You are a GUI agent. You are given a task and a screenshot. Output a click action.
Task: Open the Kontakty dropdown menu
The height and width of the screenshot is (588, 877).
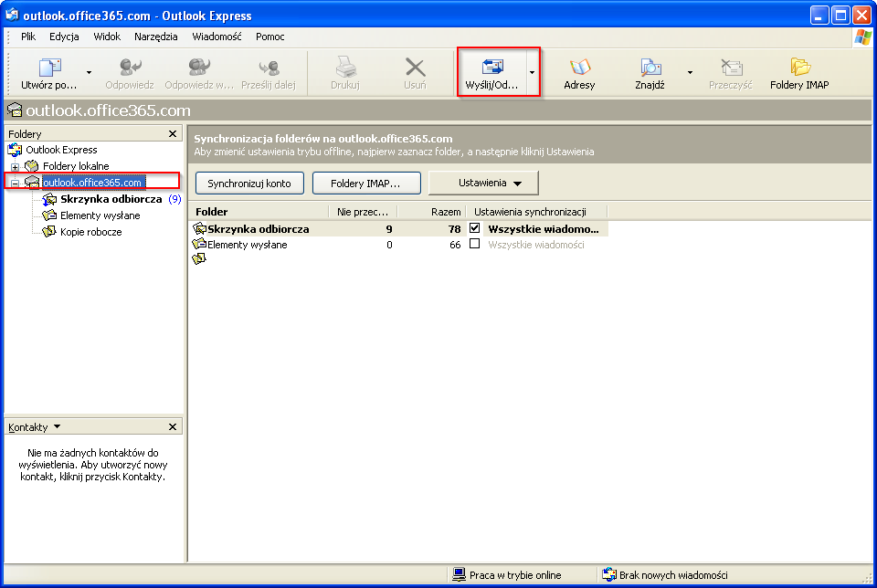click(34, 427)
